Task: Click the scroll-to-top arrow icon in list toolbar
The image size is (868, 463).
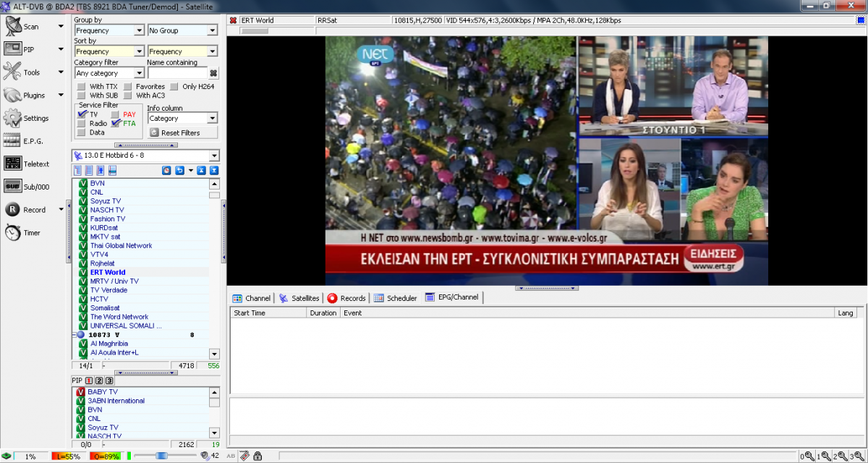Action: (x=202, y=171)
